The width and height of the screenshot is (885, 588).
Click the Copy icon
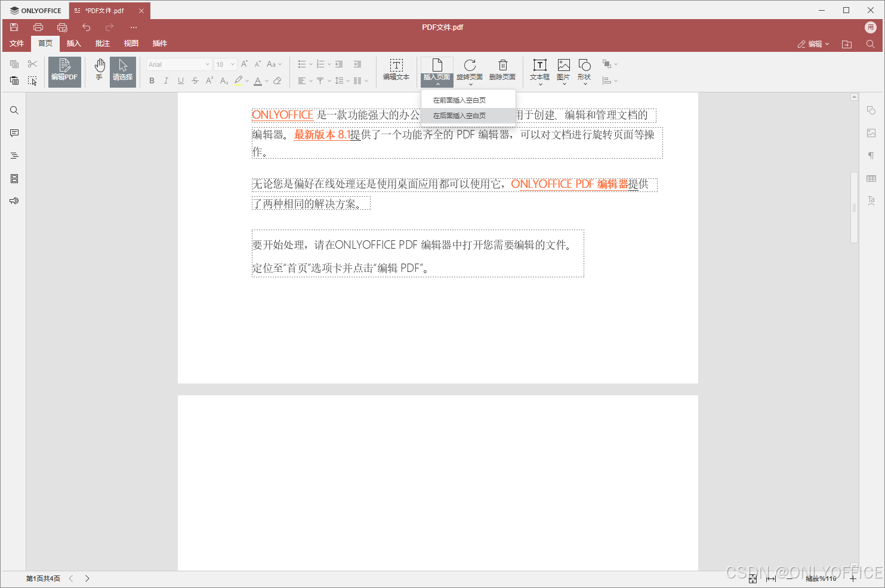coord(14,64)
